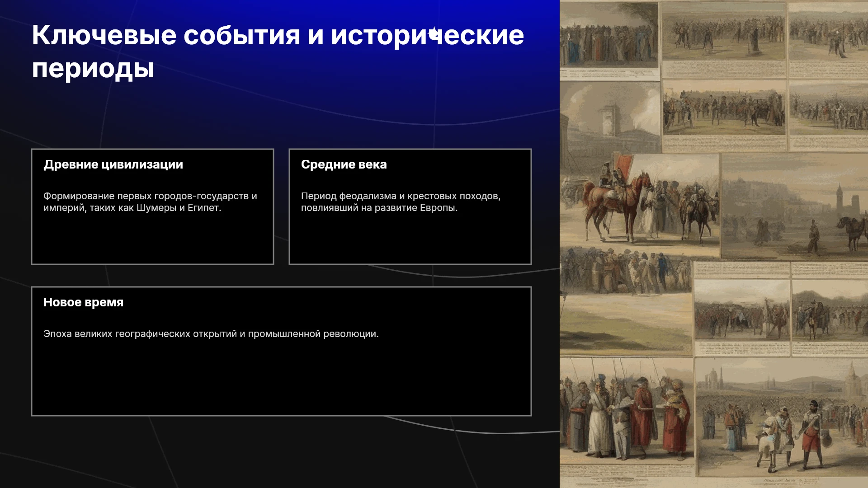
Task: Click the marching crowd panel below the horse rider
Action: 626,271
